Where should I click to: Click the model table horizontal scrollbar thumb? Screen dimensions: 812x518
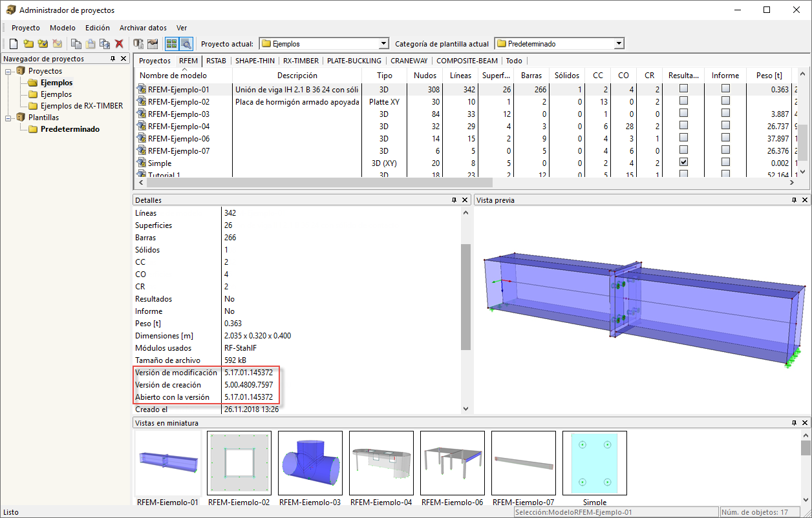pos(321,183)
